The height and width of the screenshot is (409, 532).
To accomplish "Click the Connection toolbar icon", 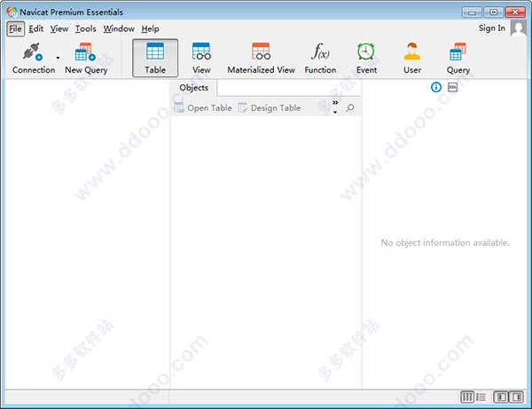I will [33, 58].
